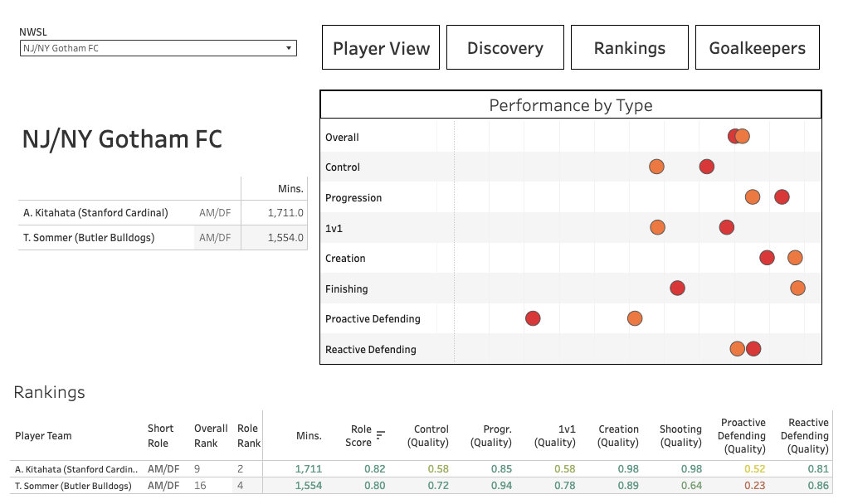Click the Performance by Type header

click(x=571, y=104)
